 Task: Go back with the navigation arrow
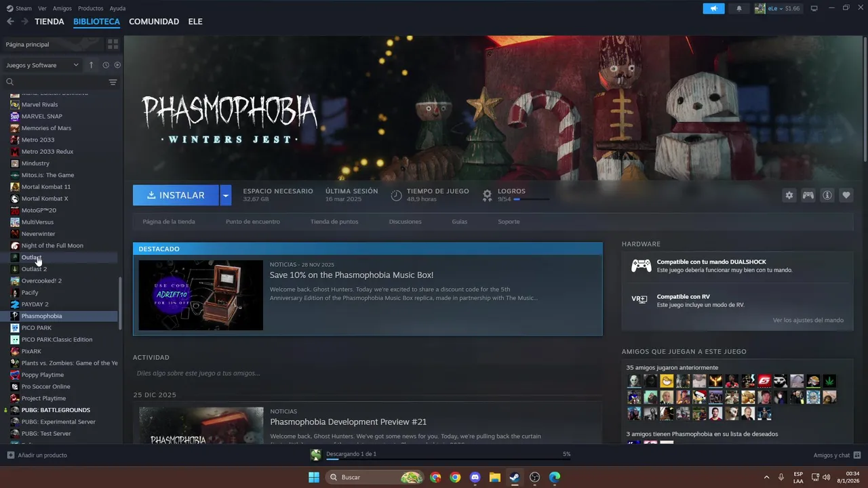(x=10, y=22)
